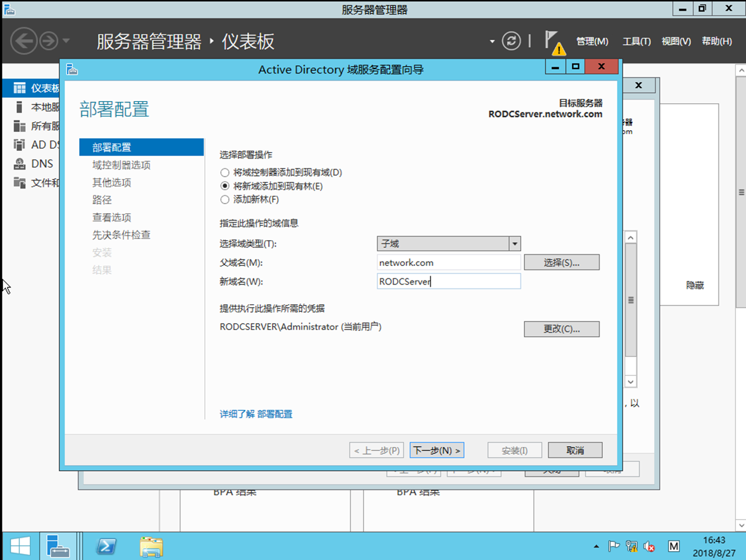Click the wizard title bar icon
This screenshot has width=746, height=560.
coord(72,69)
